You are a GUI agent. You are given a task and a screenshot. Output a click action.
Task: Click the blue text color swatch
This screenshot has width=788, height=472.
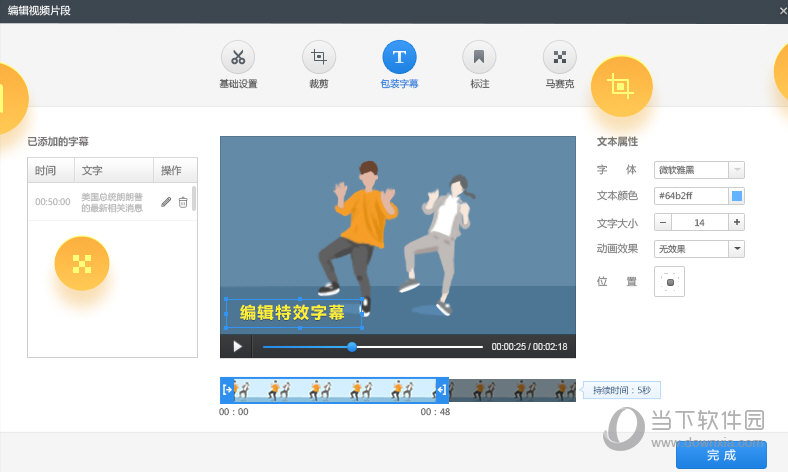coord(737,196)
